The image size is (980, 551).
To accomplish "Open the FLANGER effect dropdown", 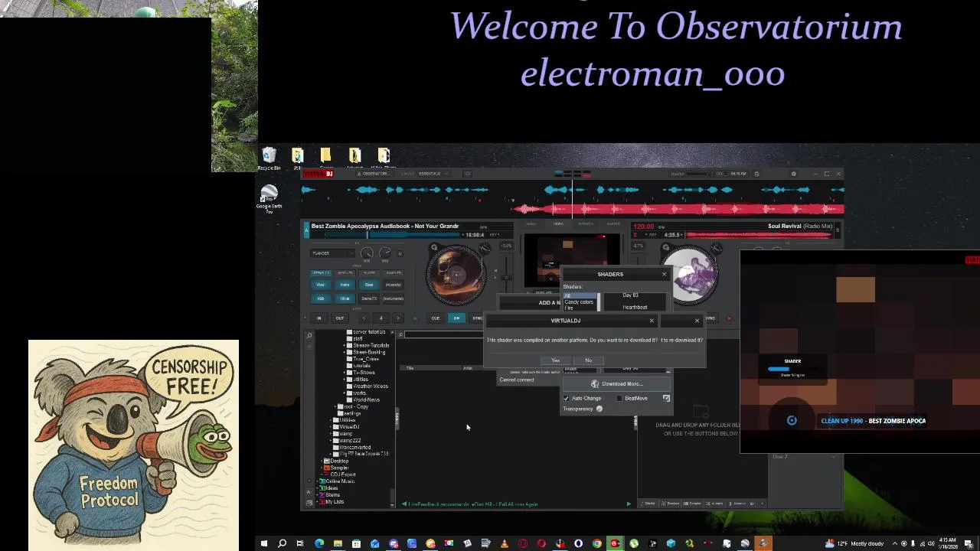I will [332, 253].
